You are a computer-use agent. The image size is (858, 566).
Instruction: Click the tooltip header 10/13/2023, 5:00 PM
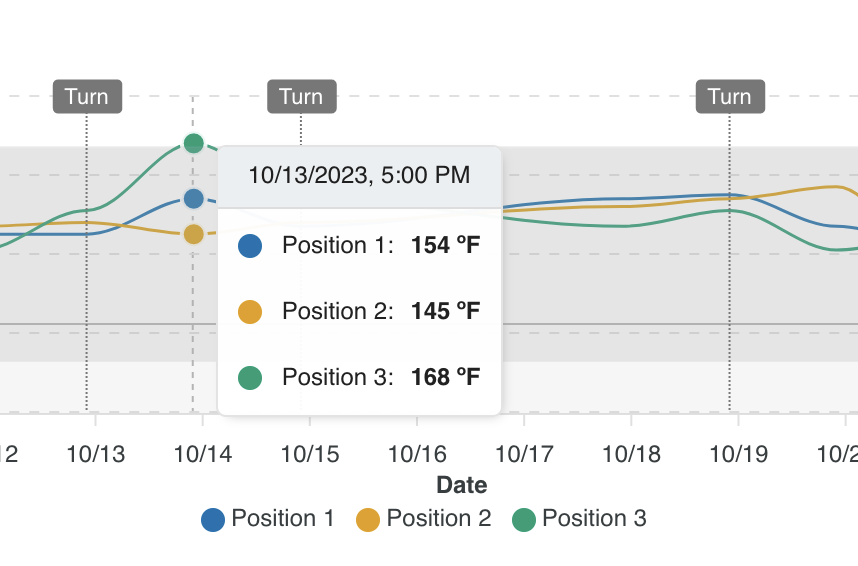[359, 176]
